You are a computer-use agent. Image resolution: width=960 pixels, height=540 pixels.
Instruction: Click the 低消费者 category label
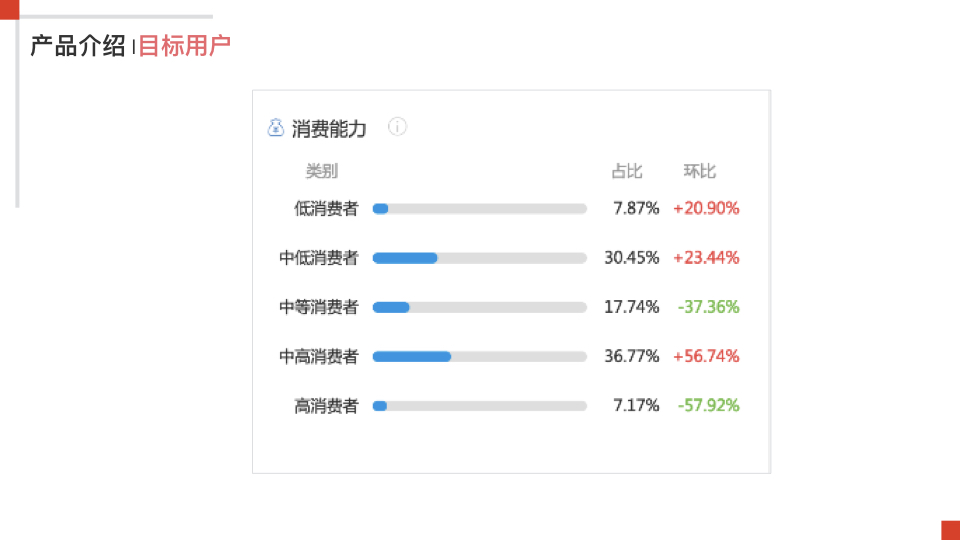pyautogui.click(x=326, y=209)
